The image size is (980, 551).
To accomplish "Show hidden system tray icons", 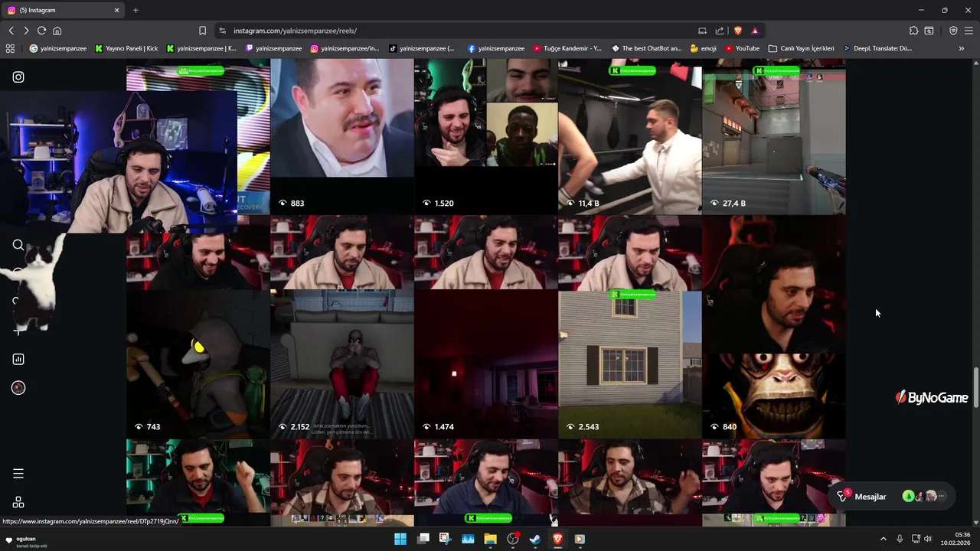I will point(883,539).
